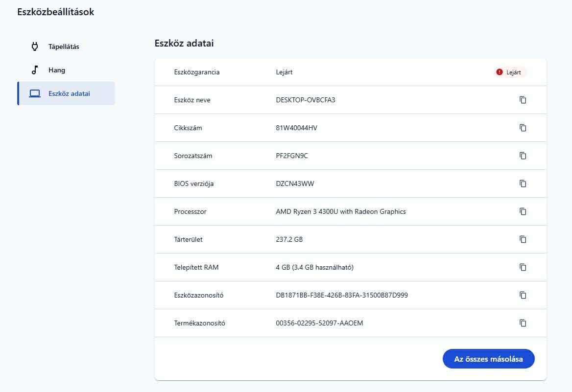This screenshot has height=392, width=572.
Task: Click the plug icon beside Tápellátás
Action: click(35, 47)
